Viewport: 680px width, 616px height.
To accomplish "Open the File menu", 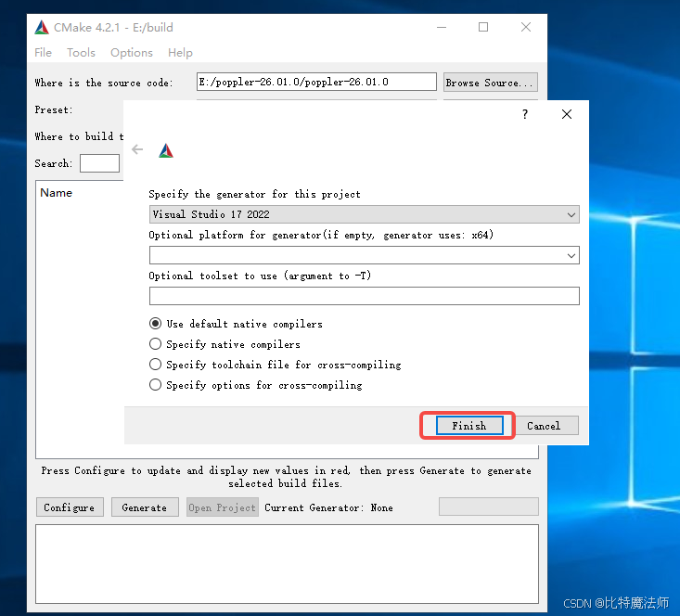I will point(43,53).
